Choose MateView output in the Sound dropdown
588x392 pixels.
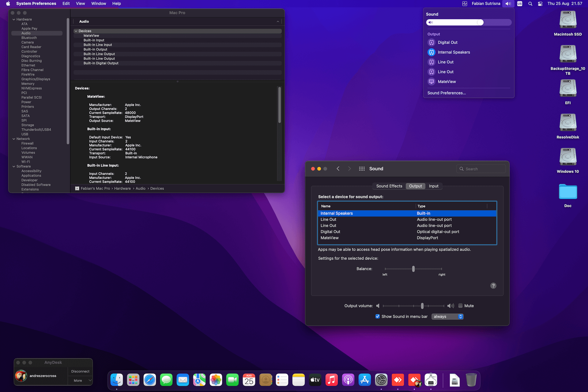[447, 82]
